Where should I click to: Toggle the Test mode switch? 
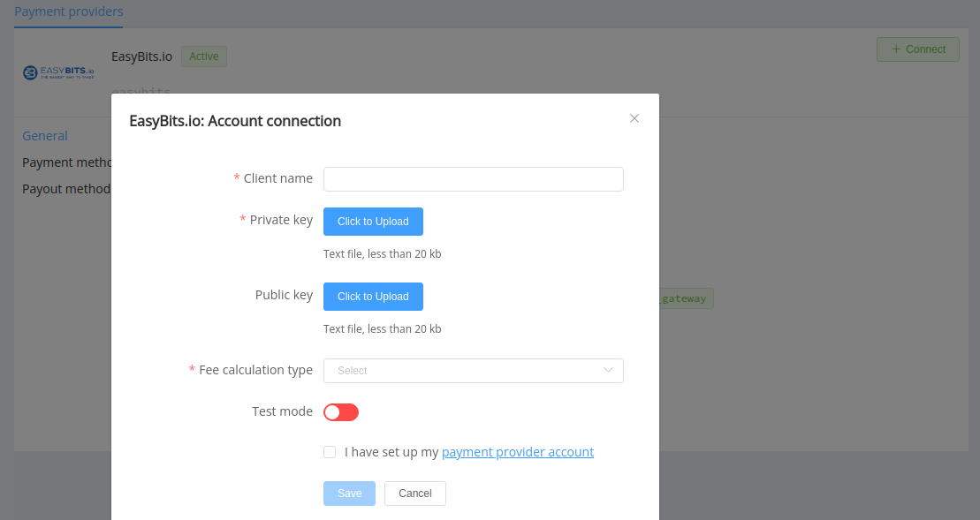[340, 412]
